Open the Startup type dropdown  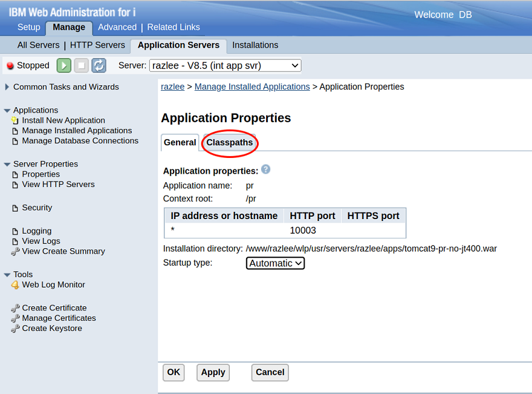tap(275, 263)
